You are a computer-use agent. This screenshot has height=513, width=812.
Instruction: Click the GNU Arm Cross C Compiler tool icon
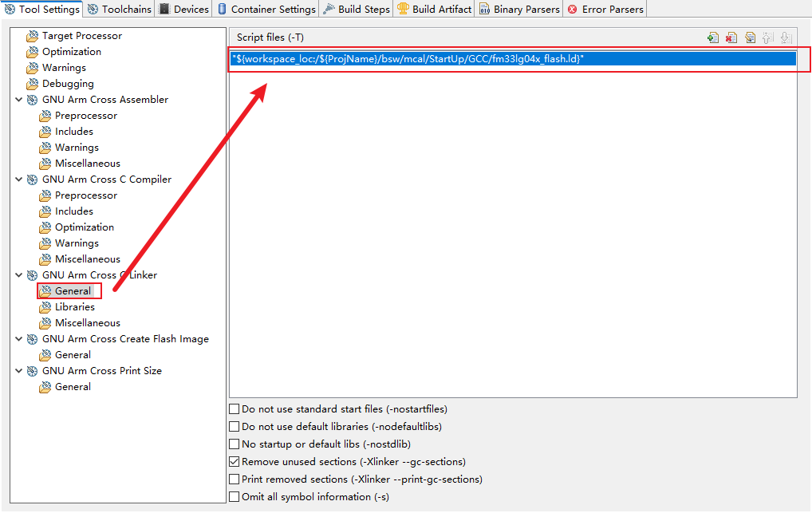33,180
